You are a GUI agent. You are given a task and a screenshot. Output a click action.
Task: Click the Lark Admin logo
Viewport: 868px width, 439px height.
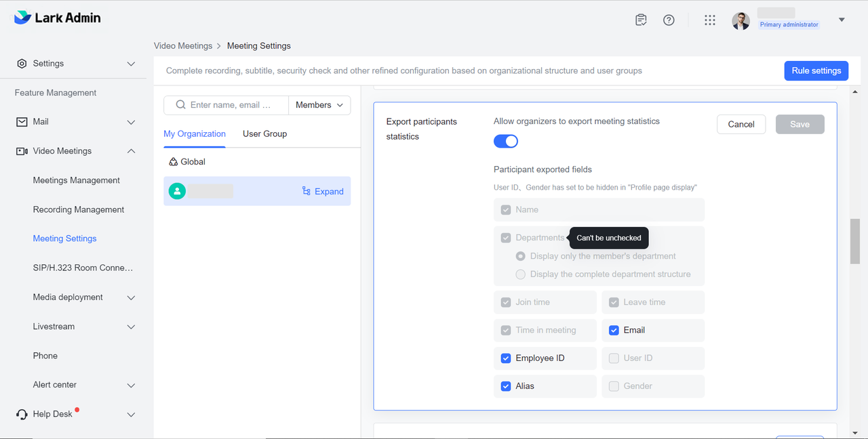click(x=58, y=18)
